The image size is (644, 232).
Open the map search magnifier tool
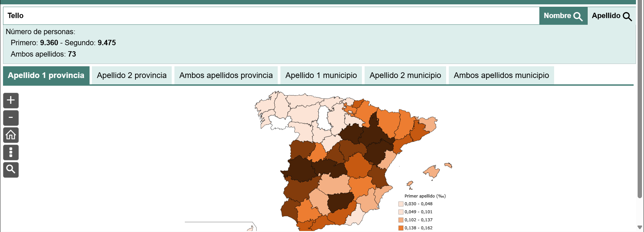pos(11,170)
